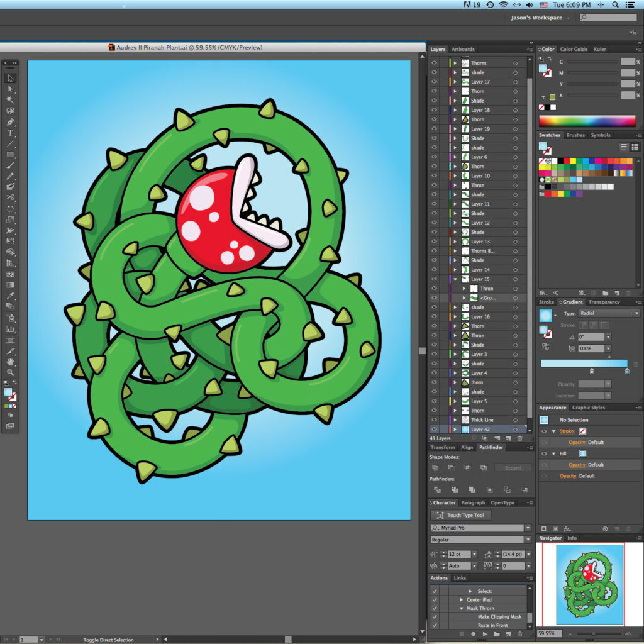Open the Jason's Workspace switcher
644x644 pixels.
540,18
